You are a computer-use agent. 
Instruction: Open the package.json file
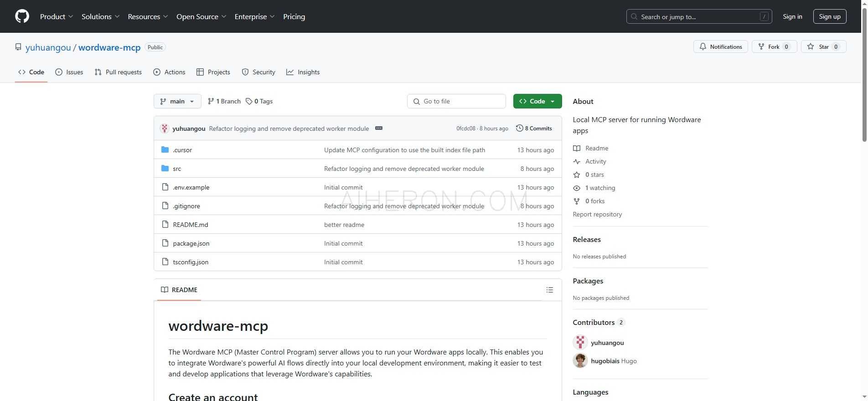(191, 243)
